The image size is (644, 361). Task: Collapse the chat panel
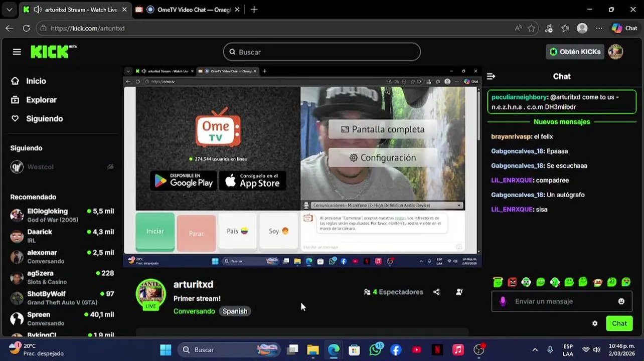click(x=491, y=76)
